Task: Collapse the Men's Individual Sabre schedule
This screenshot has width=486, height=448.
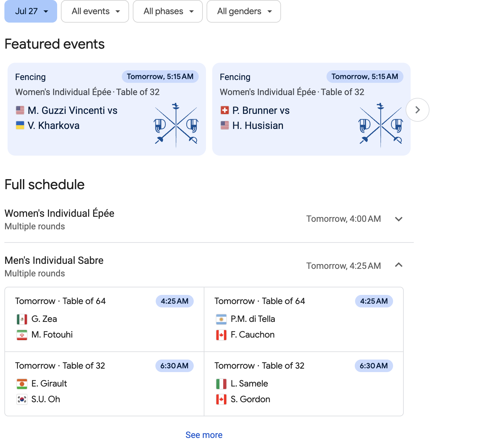Action: (398, 265)
